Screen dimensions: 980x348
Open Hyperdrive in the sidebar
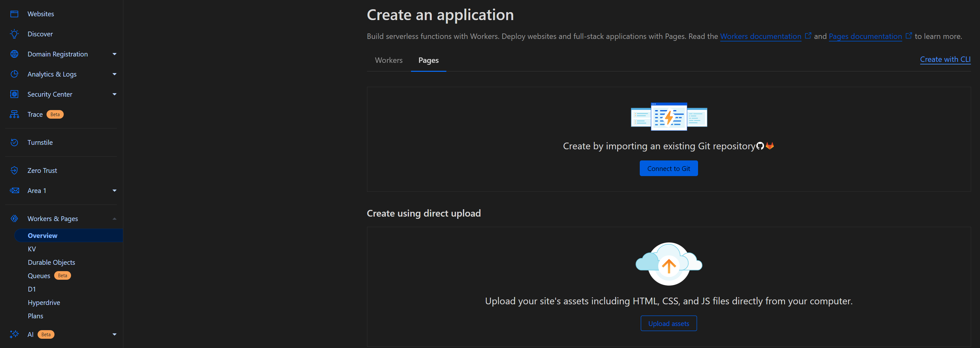point(44,303)
